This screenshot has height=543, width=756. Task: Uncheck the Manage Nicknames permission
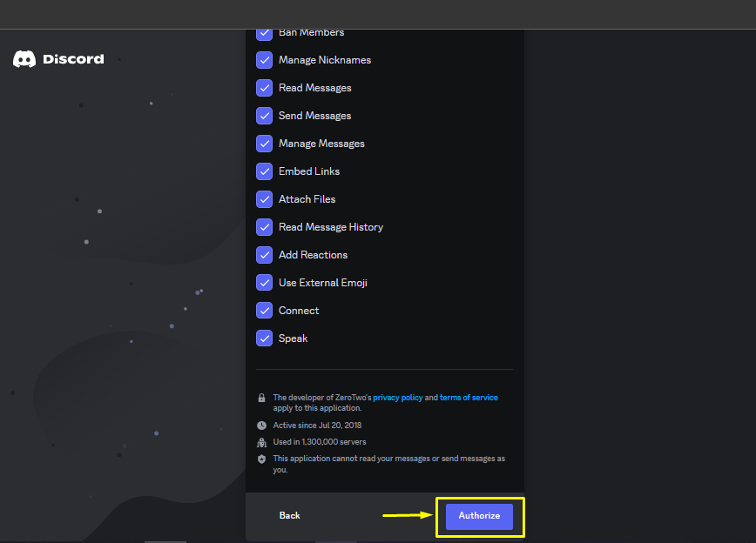coord(264,60)
